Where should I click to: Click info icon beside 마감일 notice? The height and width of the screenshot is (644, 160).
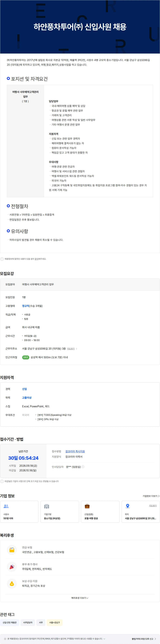tap(2, 481)
